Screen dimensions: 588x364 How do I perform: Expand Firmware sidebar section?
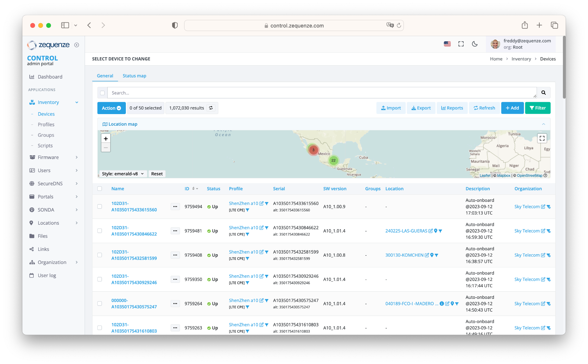(x=77, y=157)
